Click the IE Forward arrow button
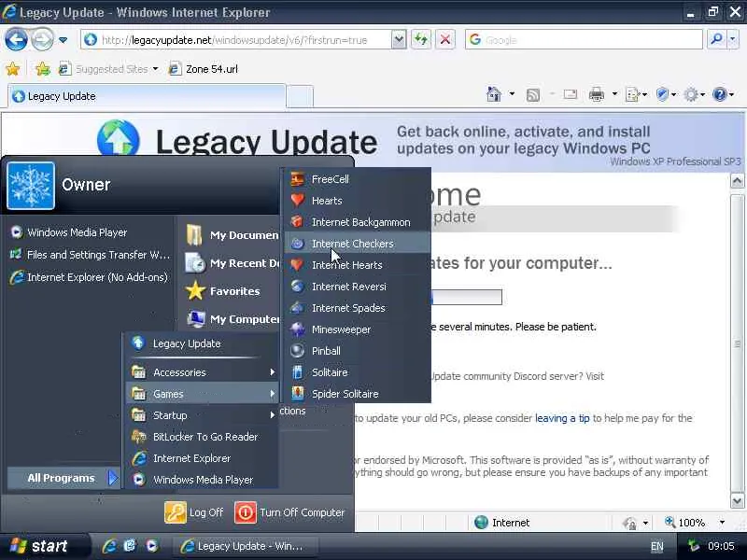This screenshot has width=747, height=560. [x=42, y=40]
